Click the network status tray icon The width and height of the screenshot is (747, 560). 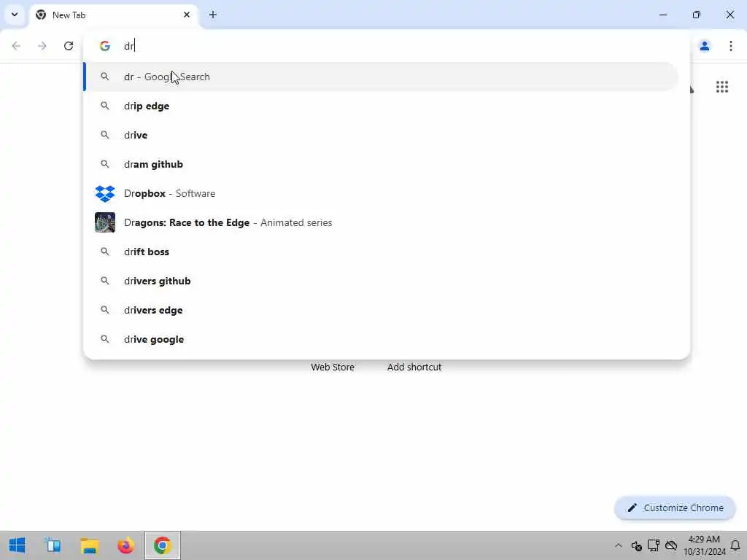[x=654, y=545]
